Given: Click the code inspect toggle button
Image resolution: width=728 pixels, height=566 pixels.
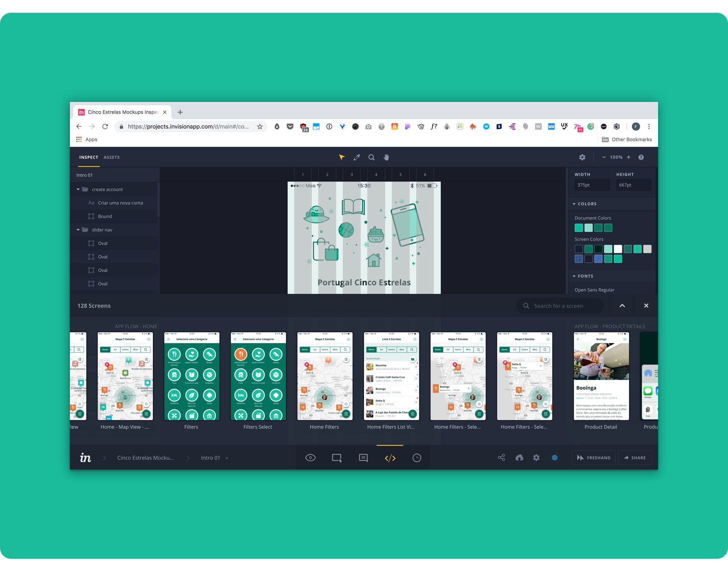Looking at the screenshot, I should pos(391,457).
